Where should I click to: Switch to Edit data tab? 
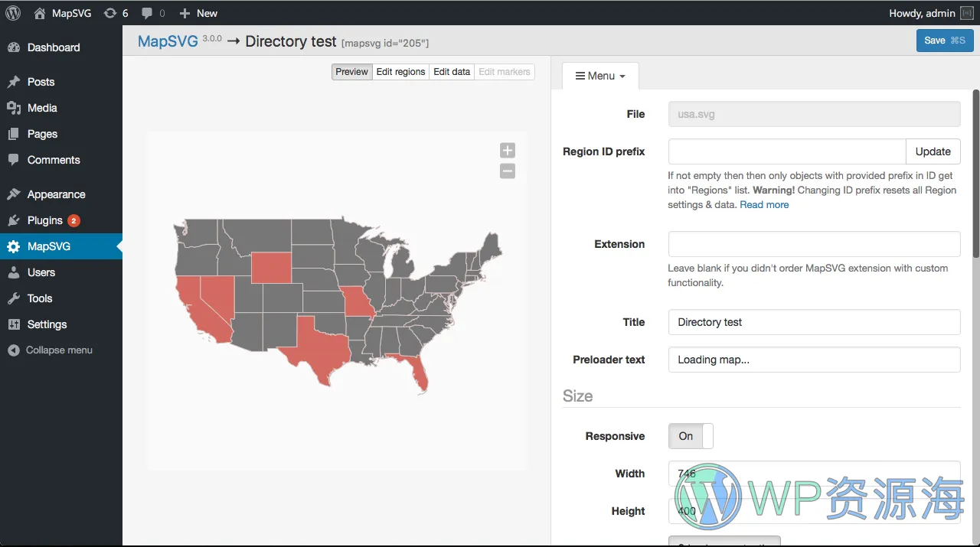point(452,72)
